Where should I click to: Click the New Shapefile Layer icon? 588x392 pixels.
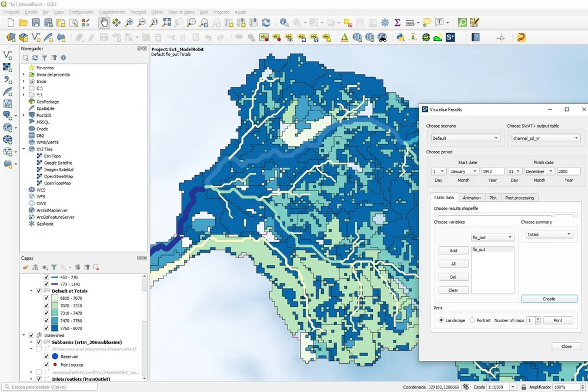36,38
